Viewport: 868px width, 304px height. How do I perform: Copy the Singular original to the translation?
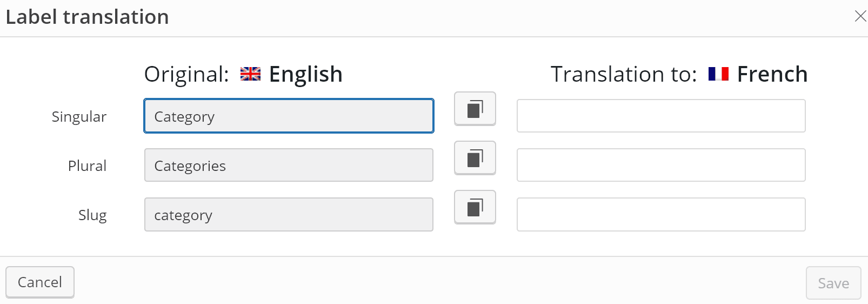pos(475,109)
